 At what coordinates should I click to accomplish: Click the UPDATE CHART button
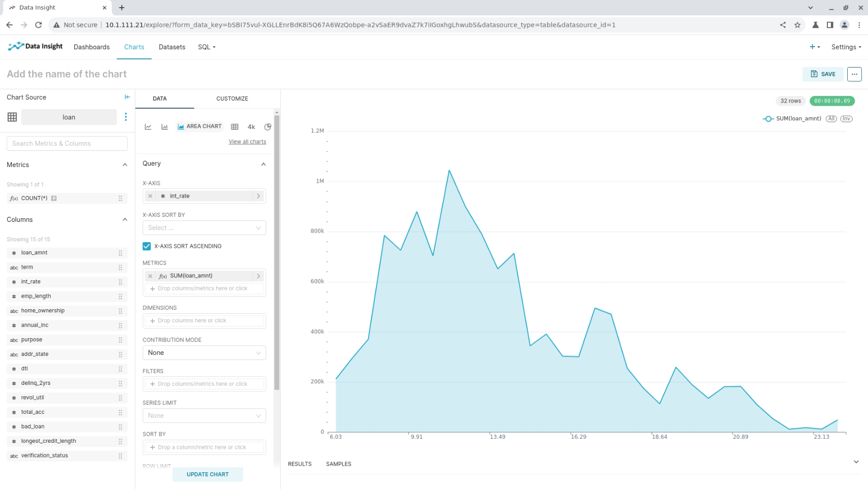pyautogui.click(x=208, y=474)
